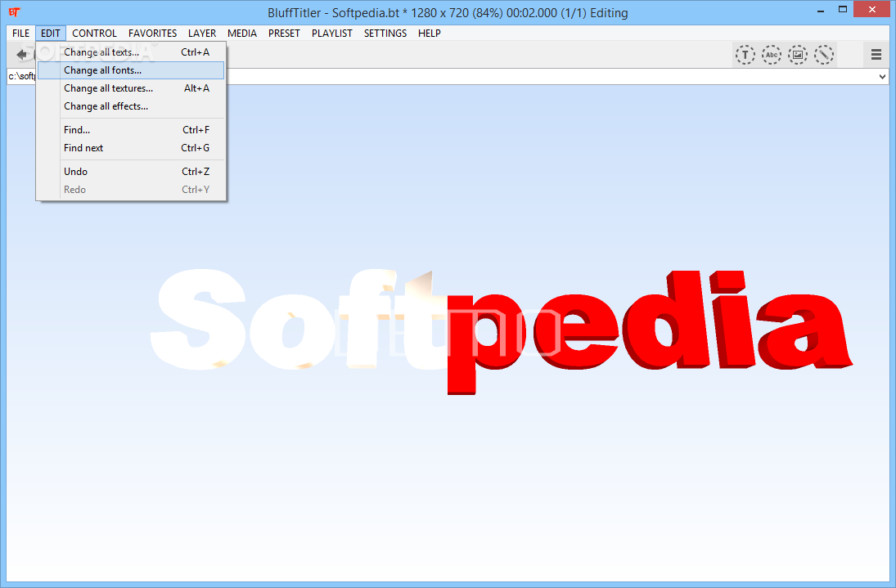Click the picture layer dashed icon
The image size is (896, 588).
point(798,55)
